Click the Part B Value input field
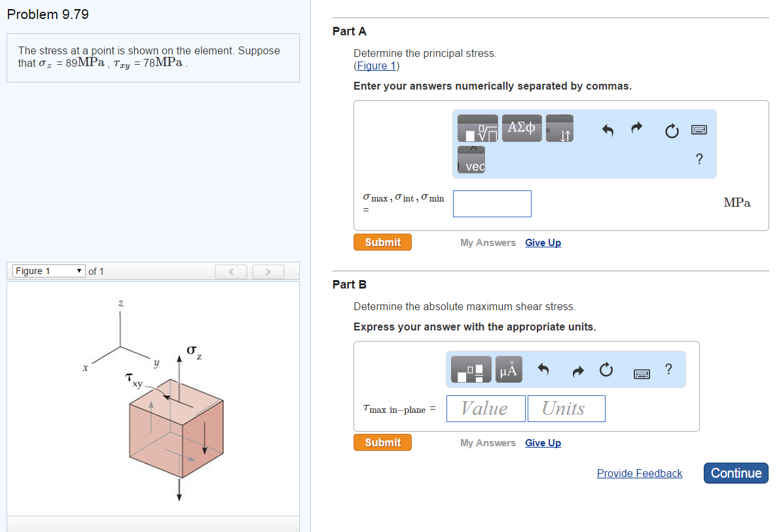 [x=486, y=408]
